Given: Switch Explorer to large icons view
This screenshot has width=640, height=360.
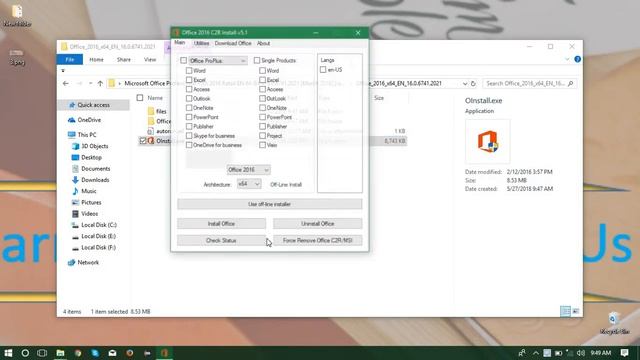Looking at the screenshot, I should coord(576,311).
